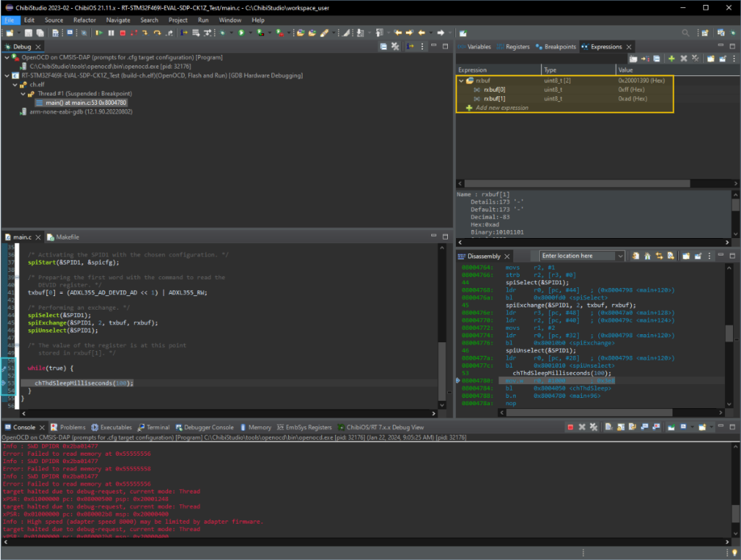This screenshot has height=560, width=741.
Task: Collapse the ch.elf tree node
Action: 14,85
